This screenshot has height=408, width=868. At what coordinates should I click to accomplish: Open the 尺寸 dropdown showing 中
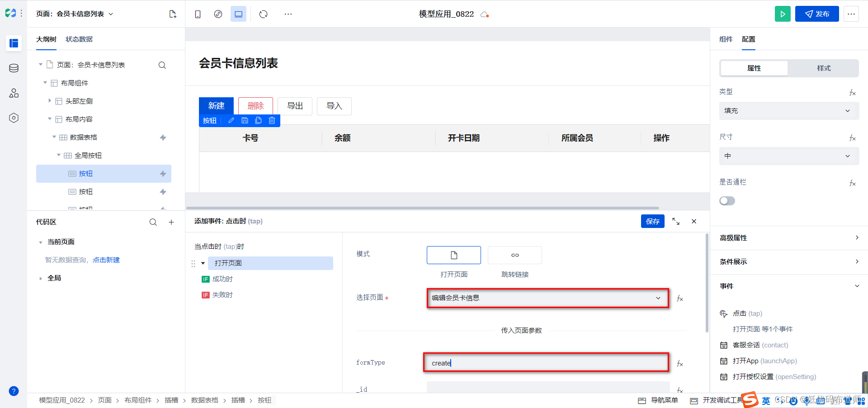(789, 156)
